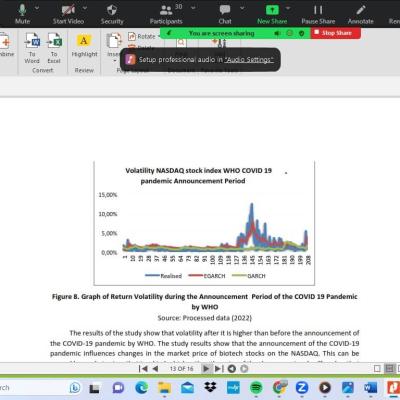400x400 pixels.
Task: Click the GARCH legend entry in chart
Action: pyautogui.click(x=249, y=276)
